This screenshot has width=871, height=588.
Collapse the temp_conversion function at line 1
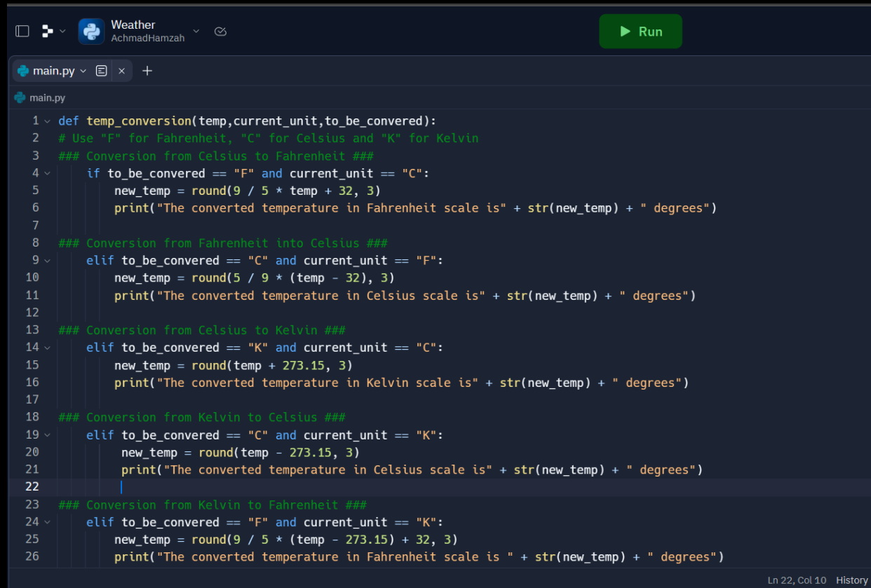click(x=47, y=121)
